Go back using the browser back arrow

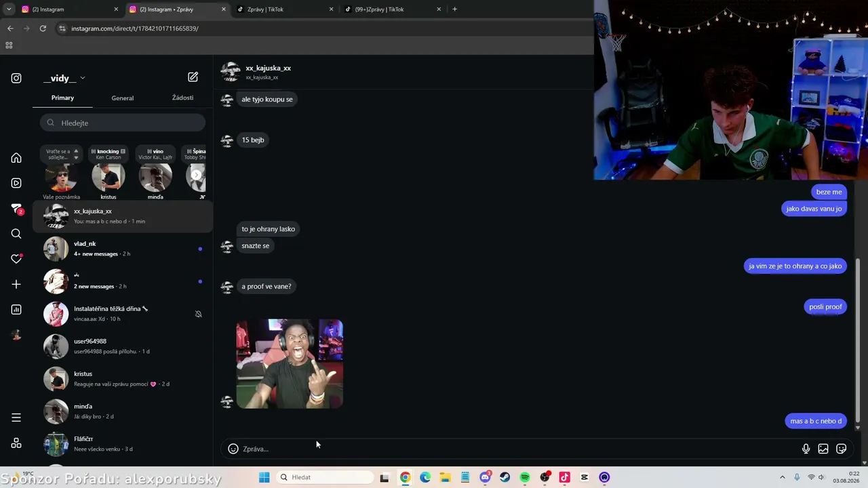(x=10, y=28)
